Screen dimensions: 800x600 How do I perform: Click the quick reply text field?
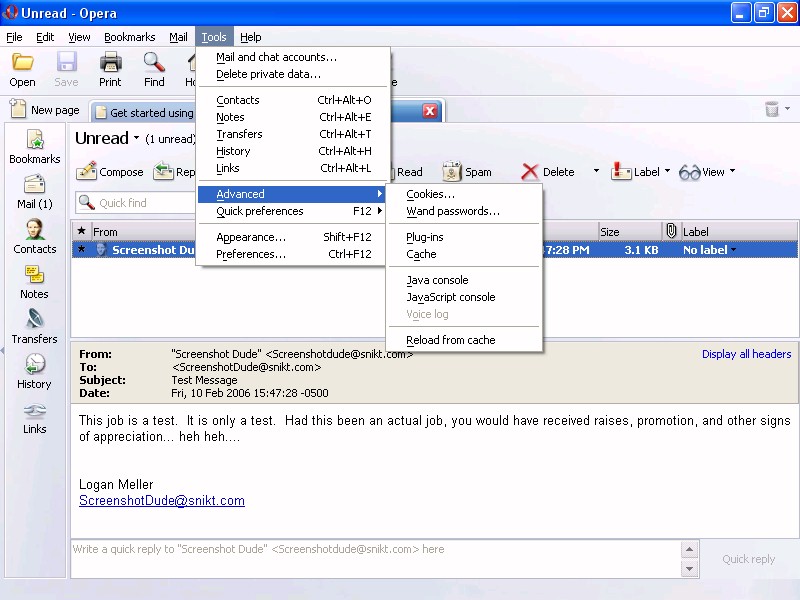[375, 558]
